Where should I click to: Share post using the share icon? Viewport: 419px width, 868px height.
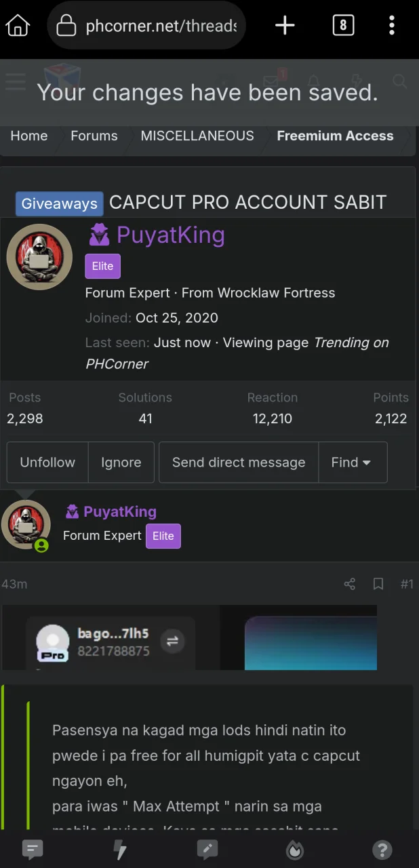tap(350, 584)
